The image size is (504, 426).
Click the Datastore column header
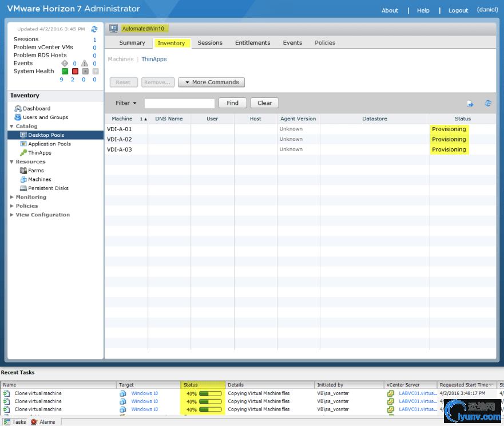(375, 119)
